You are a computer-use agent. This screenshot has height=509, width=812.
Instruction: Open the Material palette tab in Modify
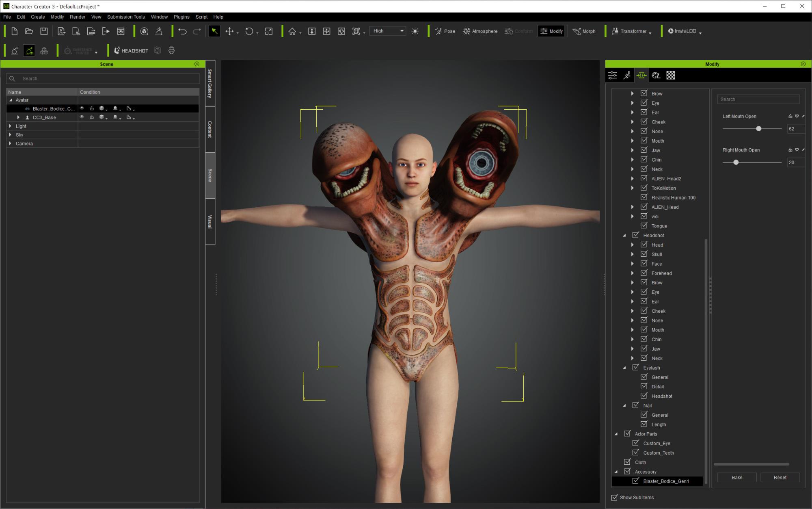coord(656,75)
